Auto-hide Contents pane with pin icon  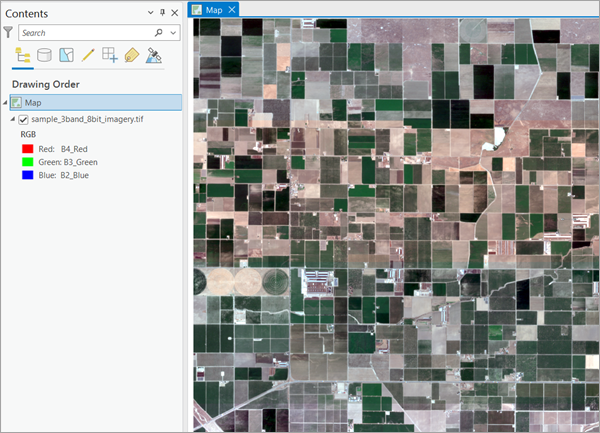click(164, 12)
